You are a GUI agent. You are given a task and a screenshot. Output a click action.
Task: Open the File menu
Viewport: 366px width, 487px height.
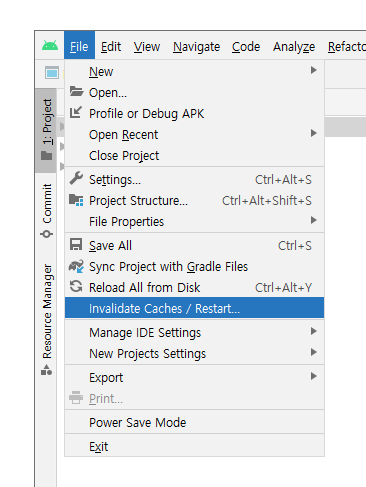79,46
